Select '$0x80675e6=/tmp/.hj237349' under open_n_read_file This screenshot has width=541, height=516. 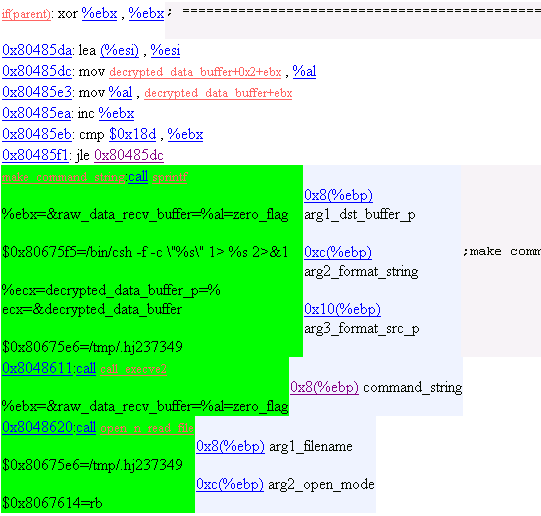[x=92, y=465]
